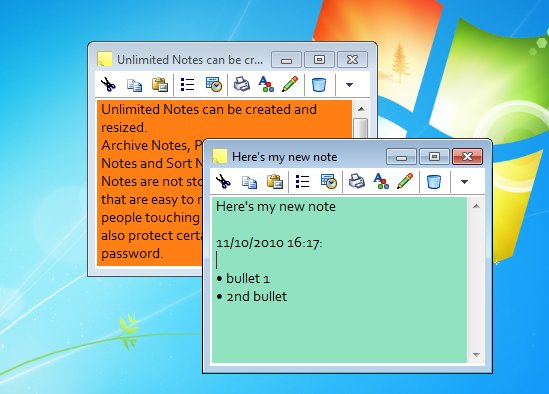Click 'Here's my new note' title bar text
549x394 pixels.
pyautogui.click(x=285, y=157)
